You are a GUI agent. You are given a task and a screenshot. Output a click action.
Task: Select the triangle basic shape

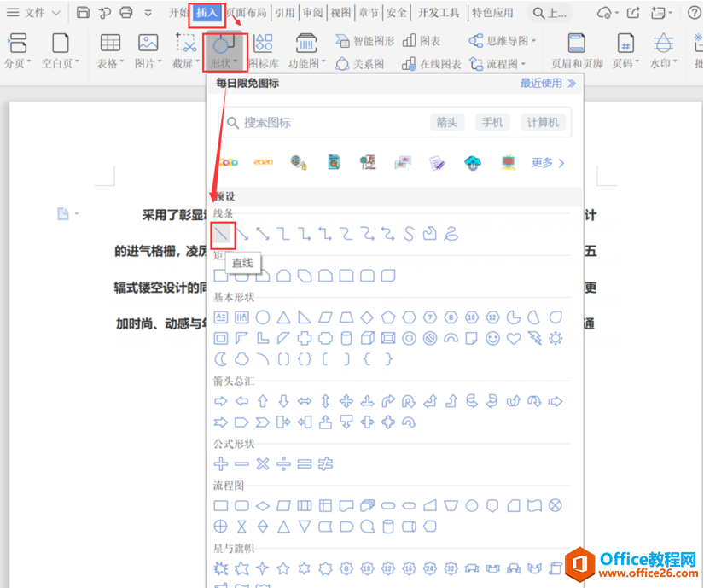284,317
